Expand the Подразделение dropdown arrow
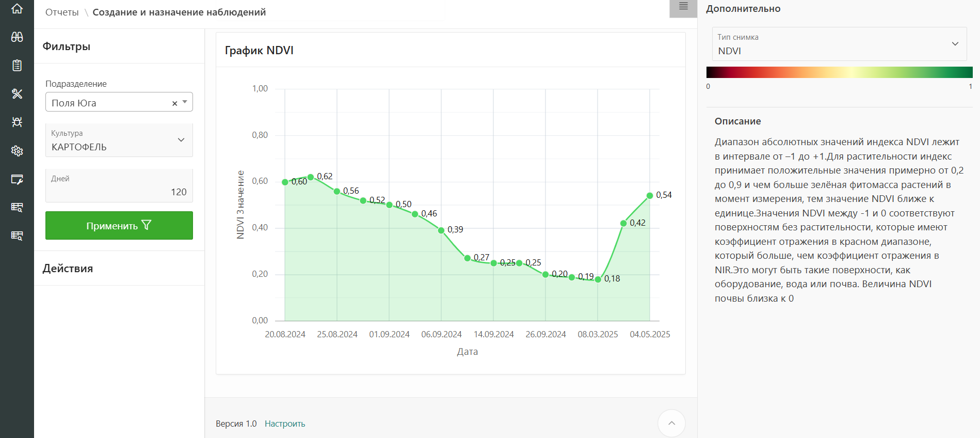This screenshot has height=438, width=980. [185, 102]
